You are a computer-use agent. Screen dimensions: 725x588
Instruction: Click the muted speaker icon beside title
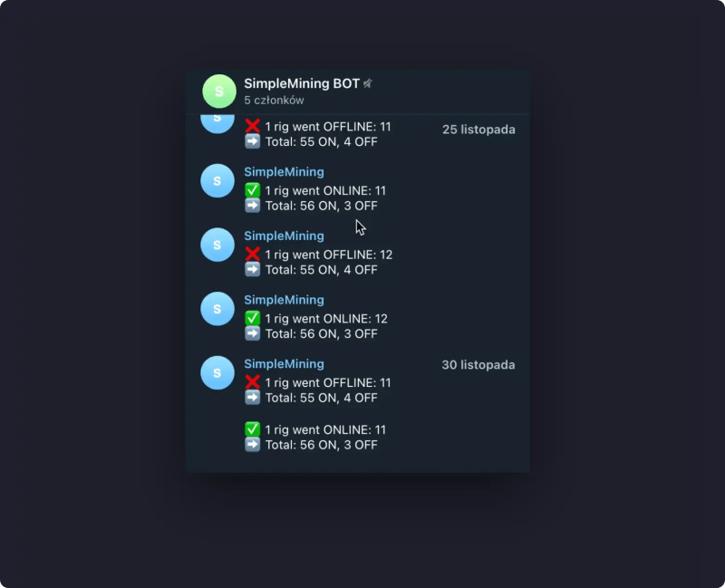click(x=368, y=83)
